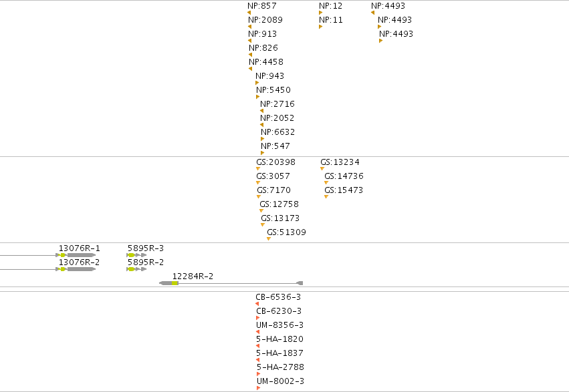
Task: Click the red arrow under CB-6536-3
Action: coord(257,304)
